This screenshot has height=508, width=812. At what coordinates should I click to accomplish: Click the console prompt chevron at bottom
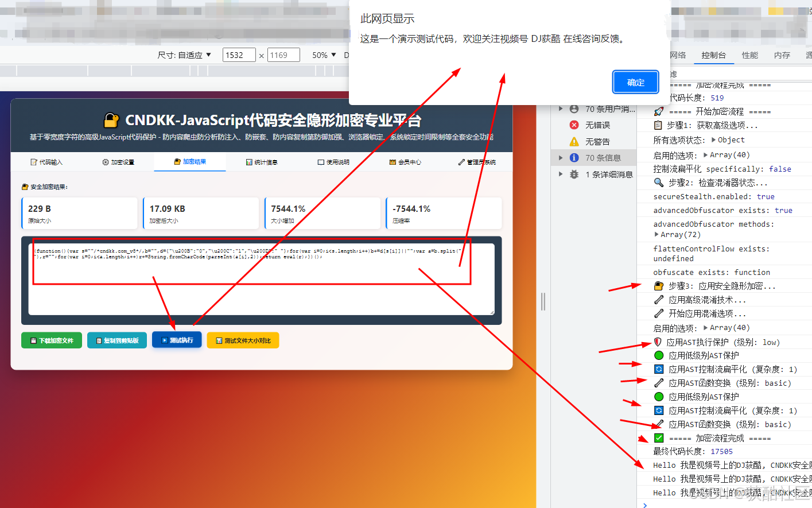(645, 505)
